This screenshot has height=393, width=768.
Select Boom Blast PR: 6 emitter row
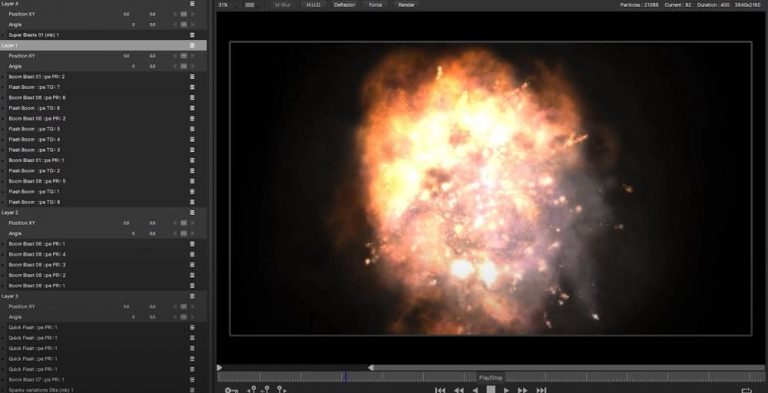103,98
